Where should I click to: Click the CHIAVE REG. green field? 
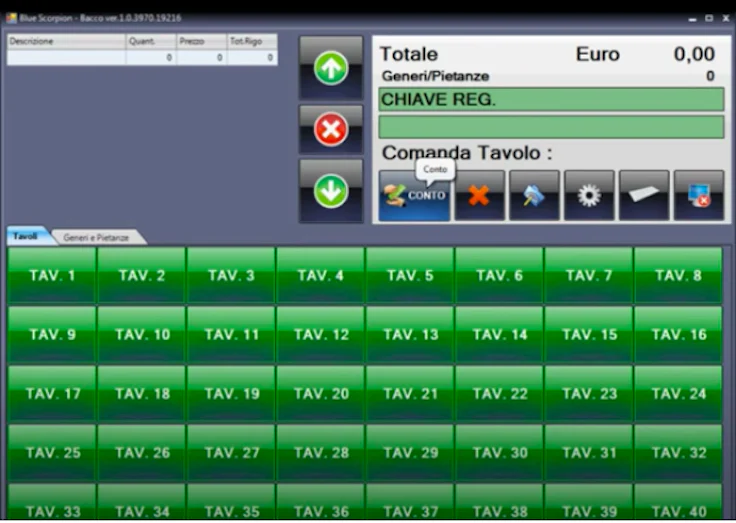tap(552, 100)
